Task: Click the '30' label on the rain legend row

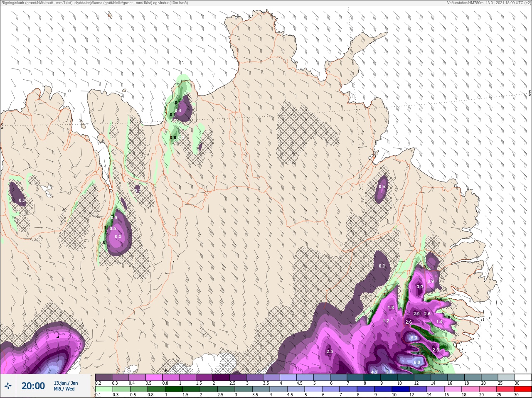Action: pyautogui.click(x=517, y=395)
